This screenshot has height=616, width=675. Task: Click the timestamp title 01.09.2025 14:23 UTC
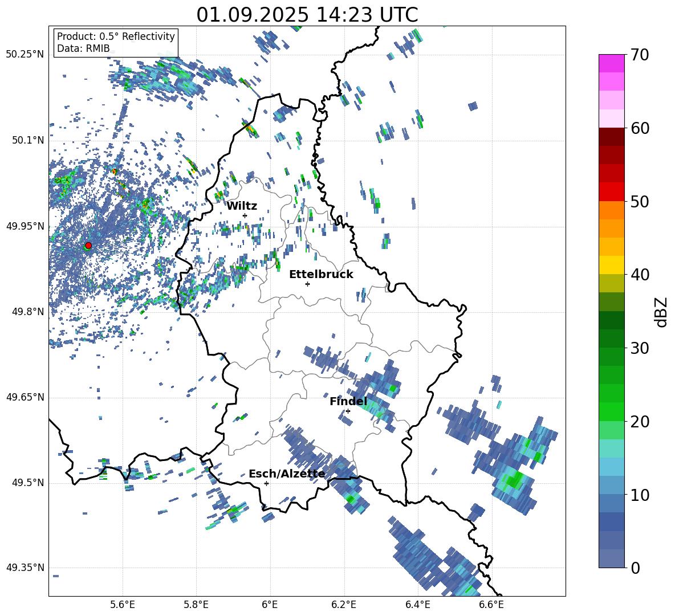pos(307,15)
